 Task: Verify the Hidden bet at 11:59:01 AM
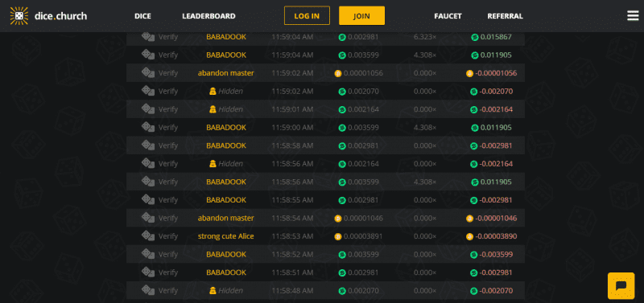[x=168, y=109]
